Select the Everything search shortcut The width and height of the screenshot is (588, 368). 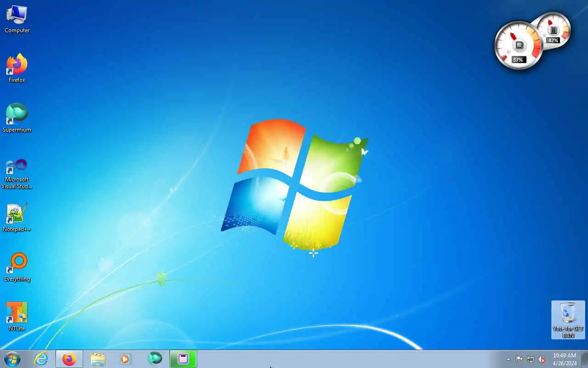point(17,267)
